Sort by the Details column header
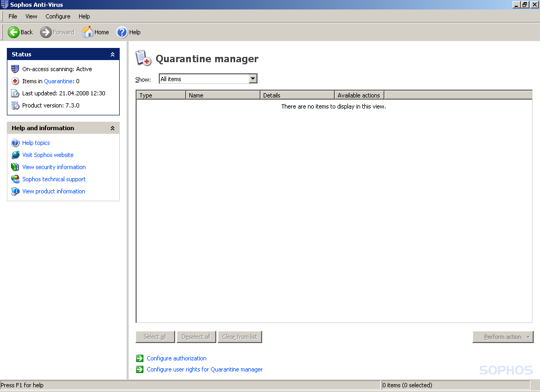This screenshot has width=540, height=392. (297, 95)
